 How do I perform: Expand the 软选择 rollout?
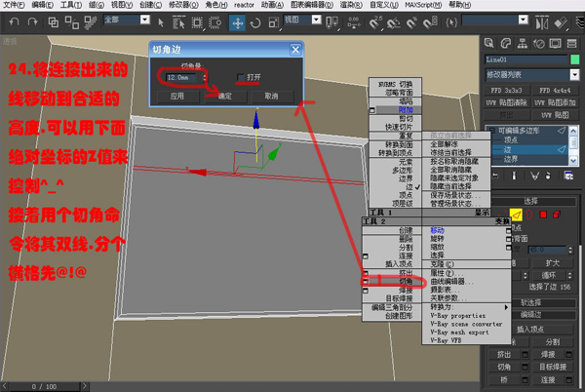530,302
